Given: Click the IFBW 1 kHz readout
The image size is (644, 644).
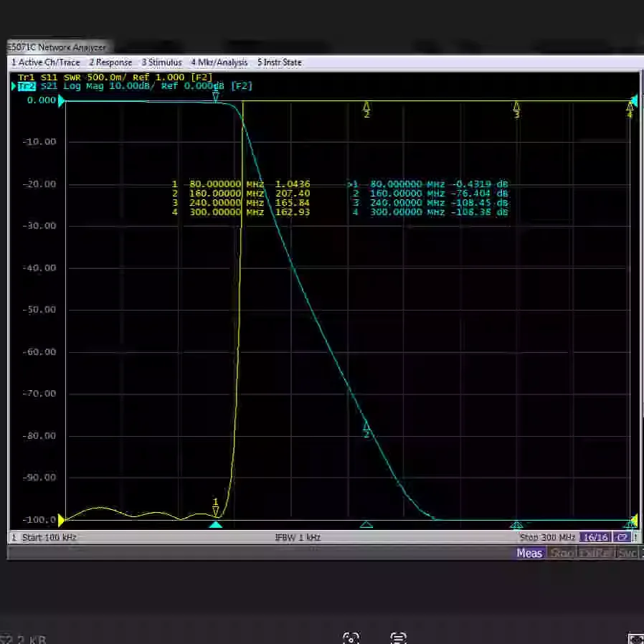Looking at the screenshot, I should (298, 537).
